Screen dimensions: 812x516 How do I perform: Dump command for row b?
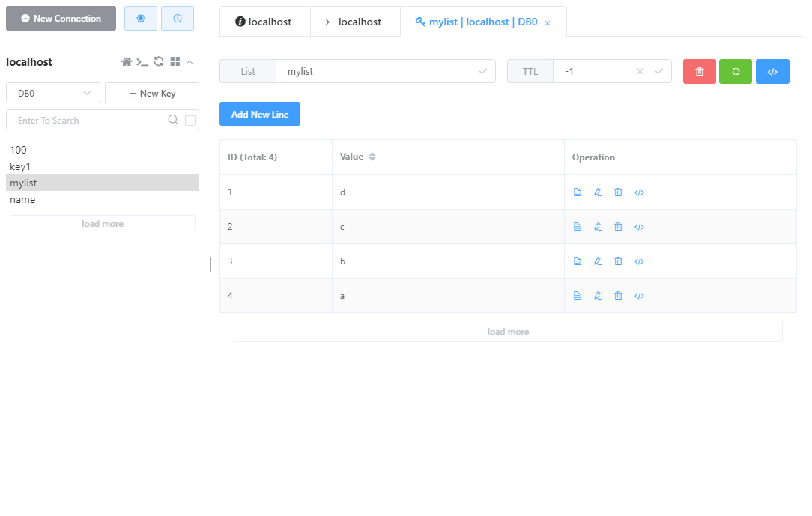(x=639, y=261)
